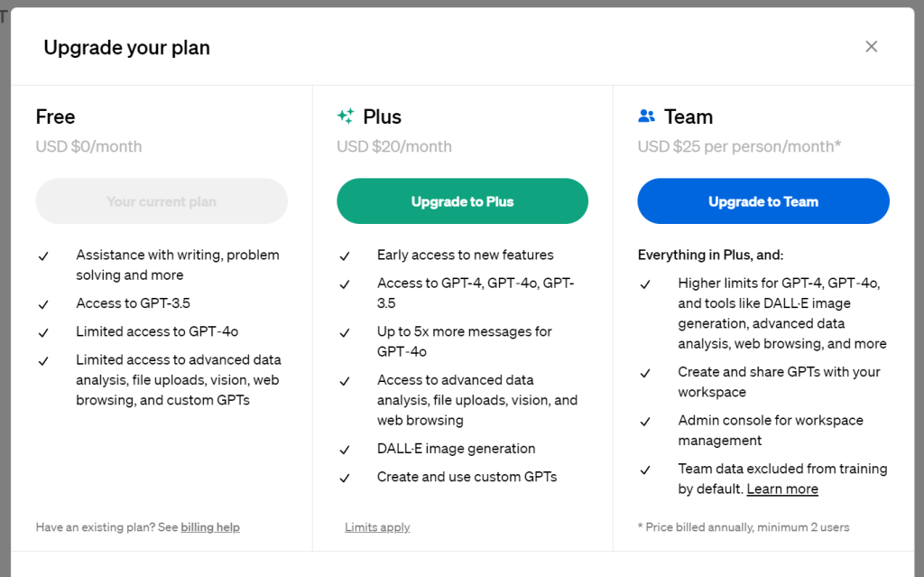This screenshot has height=577, width=924.
Task: Click the Upgrade your plan title
Action: point(126,48)
